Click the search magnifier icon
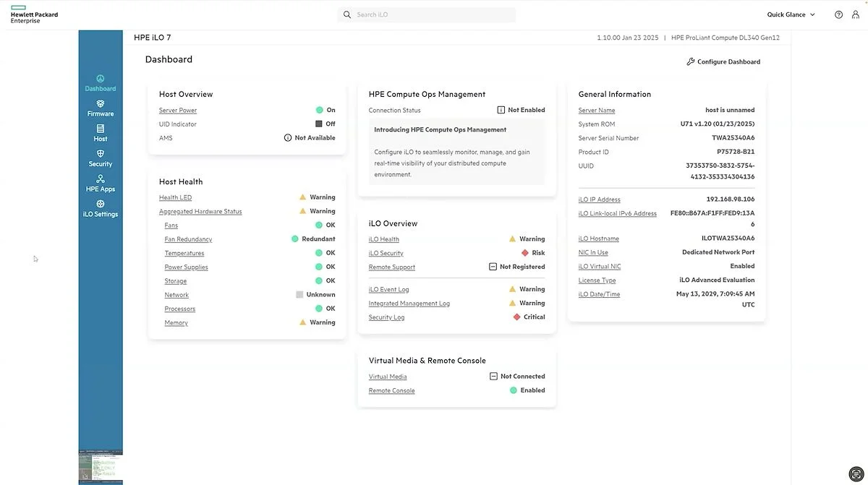This screenshot has height=485, width=868. (x=347, y=14)
